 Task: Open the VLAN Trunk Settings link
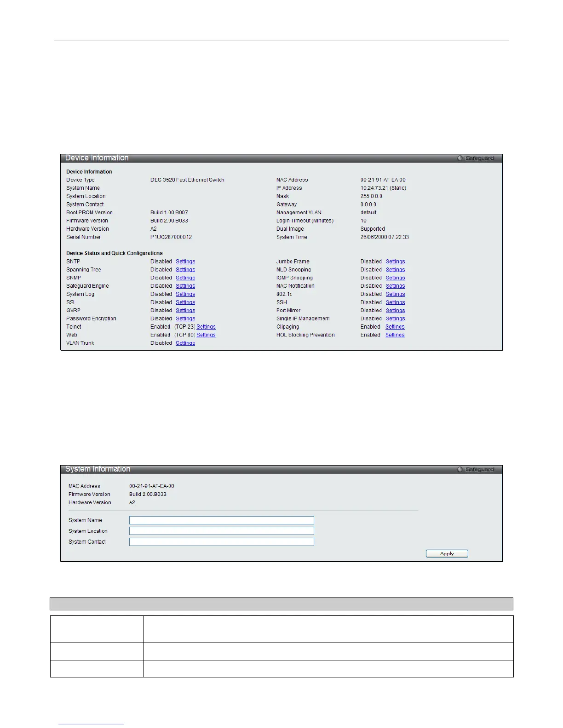tap(185, 343)
